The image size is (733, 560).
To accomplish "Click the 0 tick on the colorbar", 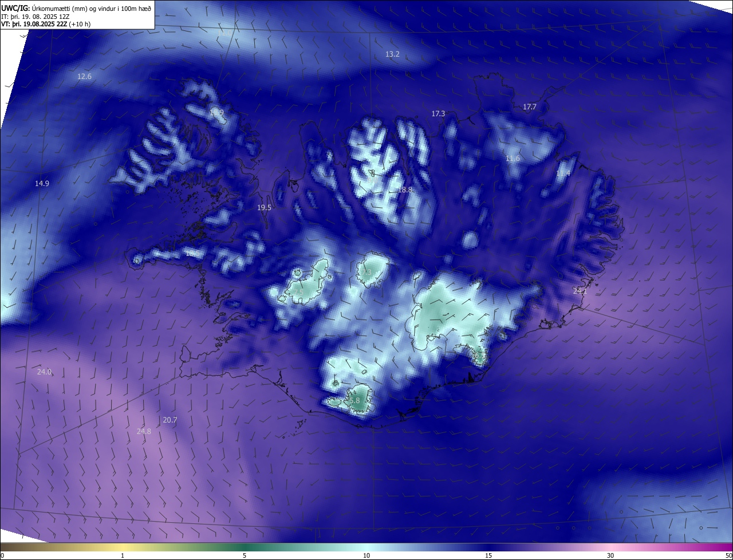I will [x=2, y=555].
